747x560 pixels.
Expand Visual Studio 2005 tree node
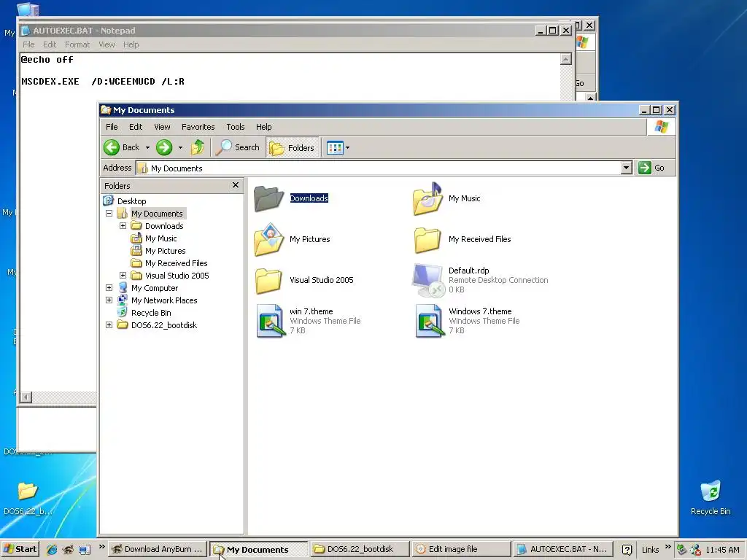[123, 275]
